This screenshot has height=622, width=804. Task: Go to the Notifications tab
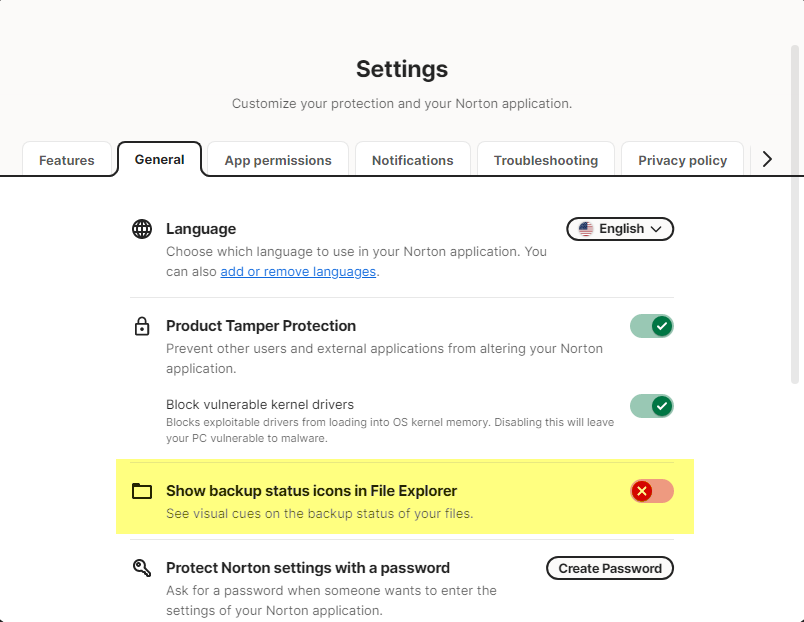(412, 160)
